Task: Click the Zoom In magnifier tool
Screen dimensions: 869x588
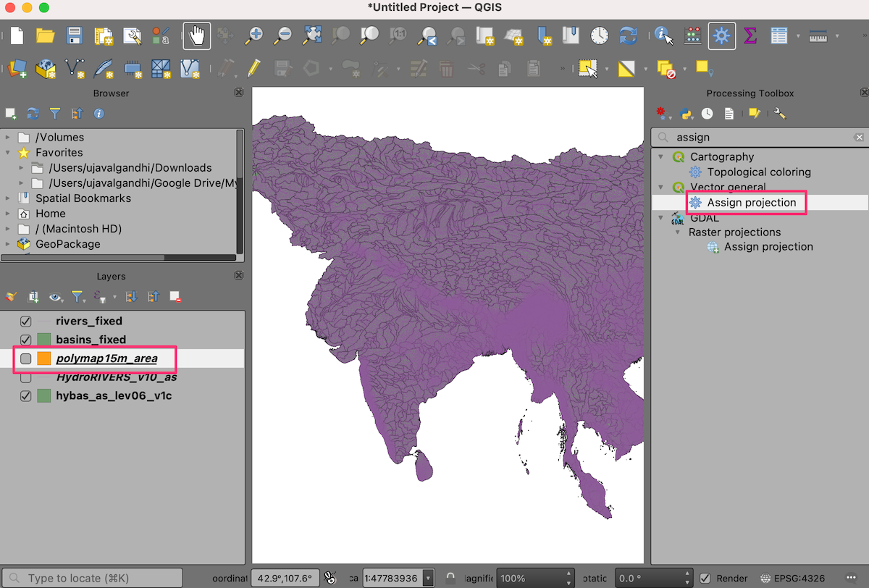Action: click(x=254, y=35)
